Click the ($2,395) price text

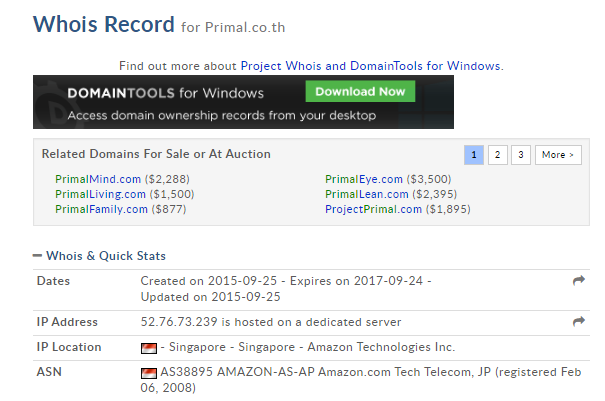(435, 194)
